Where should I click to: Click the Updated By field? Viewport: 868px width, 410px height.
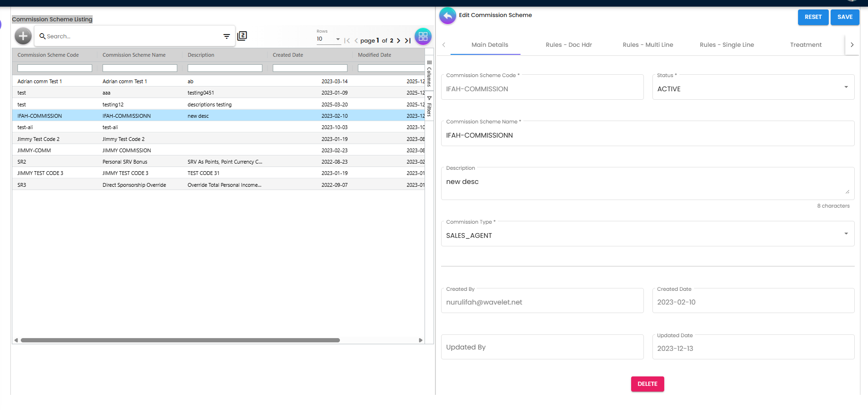[x=542, y=347]
